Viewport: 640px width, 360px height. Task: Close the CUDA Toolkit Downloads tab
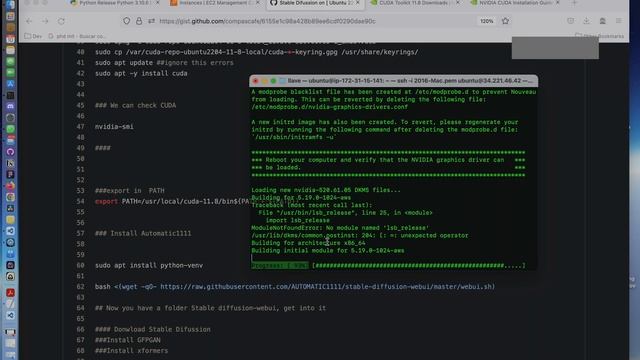pos(458,3)
